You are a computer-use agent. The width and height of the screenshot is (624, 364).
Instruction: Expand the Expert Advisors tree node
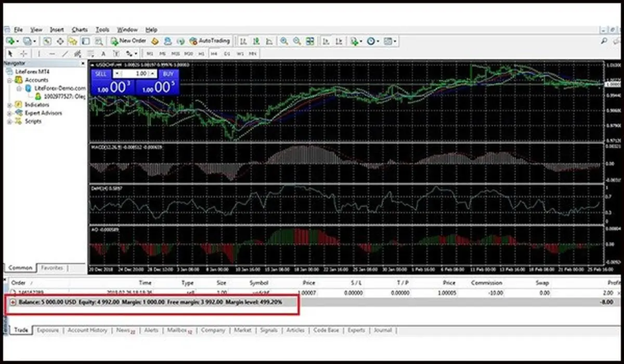coord(10,113)
